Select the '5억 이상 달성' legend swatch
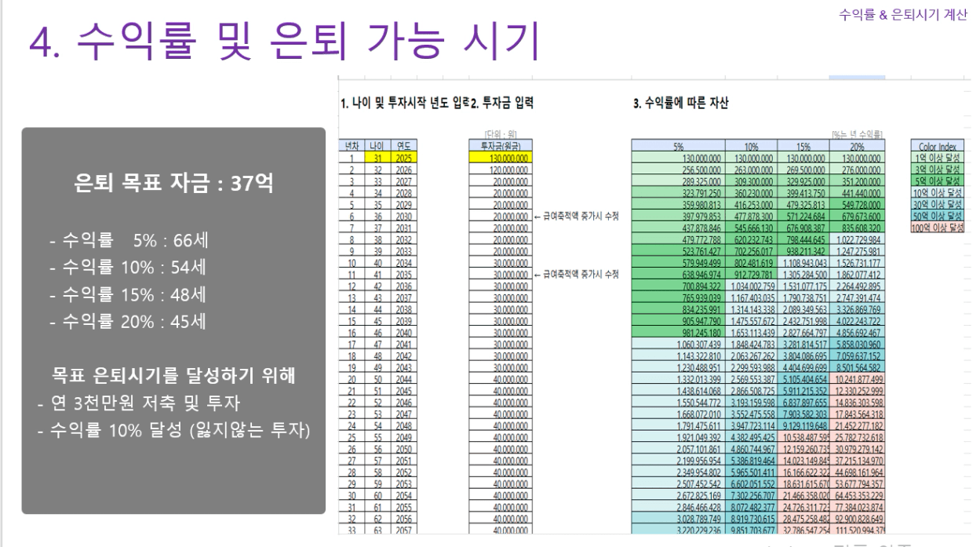Screen dimensions: 980x547 [x=936, y=181]
